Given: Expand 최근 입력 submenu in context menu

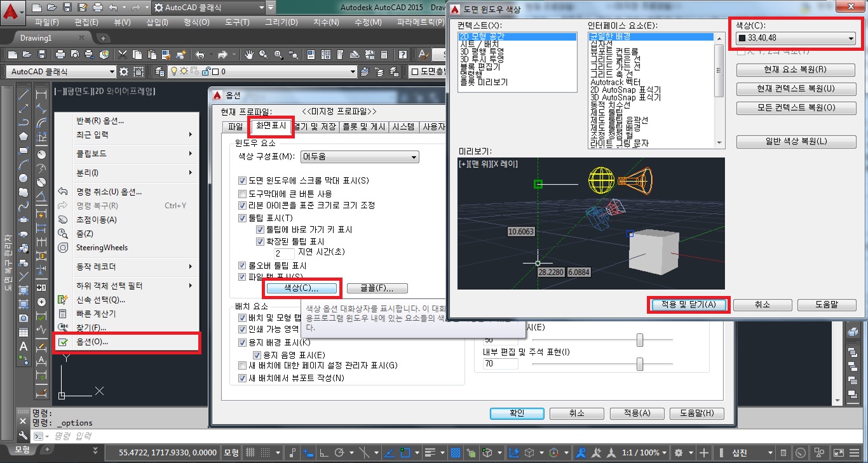Looking at the screenshot, I should coord(127,135).
